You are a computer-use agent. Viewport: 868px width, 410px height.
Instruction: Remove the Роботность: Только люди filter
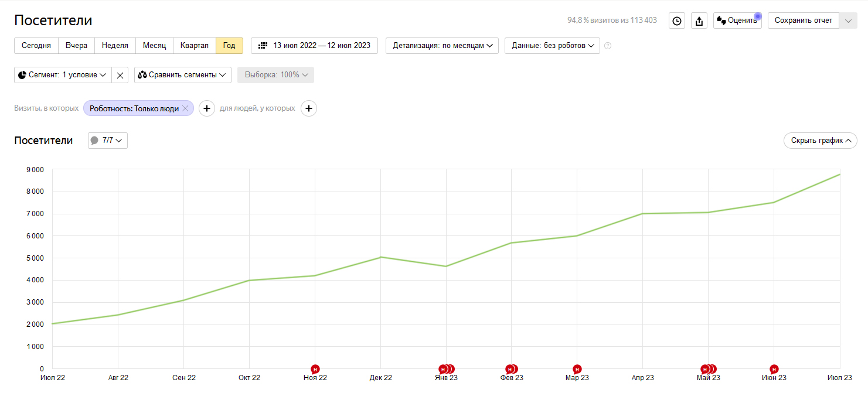pyautogui.click(x=185, y=108)
